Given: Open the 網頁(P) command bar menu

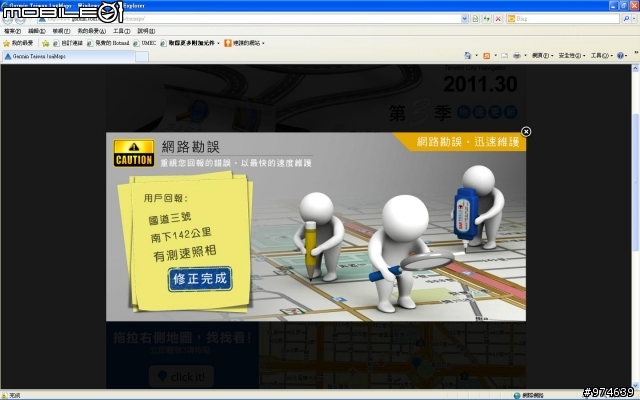Looking at the screenshot, I should coord(542,56).
